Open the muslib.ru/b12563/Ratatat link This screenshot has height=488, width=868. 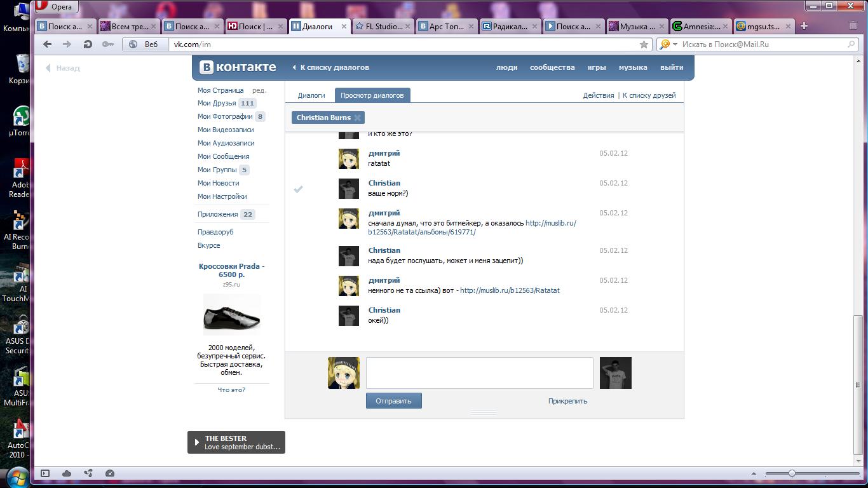click(x=510, y=290)
